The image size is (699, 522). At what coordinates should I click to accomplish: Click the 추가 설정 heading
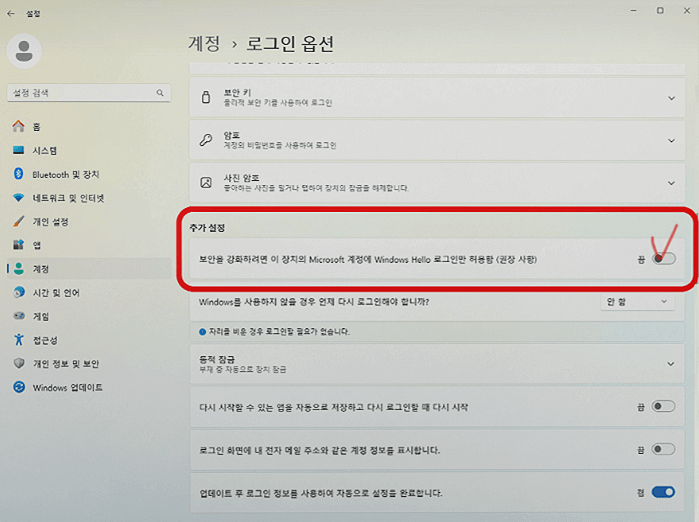click(x=207, y=228)
